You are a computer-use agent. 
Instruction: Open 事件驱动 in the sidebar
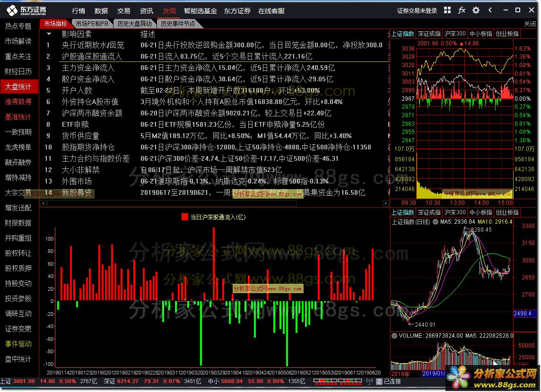coord(18,344)
